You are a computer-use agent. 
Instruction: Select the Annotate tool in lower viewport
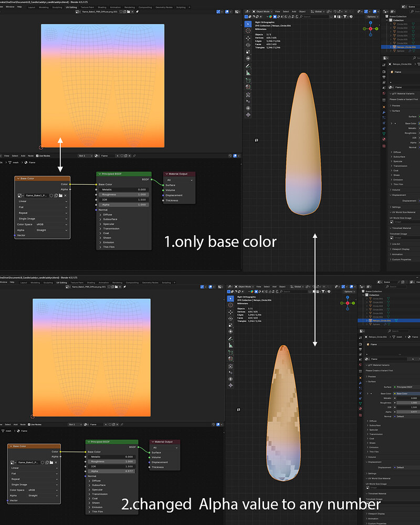click(x=230, y=339)
